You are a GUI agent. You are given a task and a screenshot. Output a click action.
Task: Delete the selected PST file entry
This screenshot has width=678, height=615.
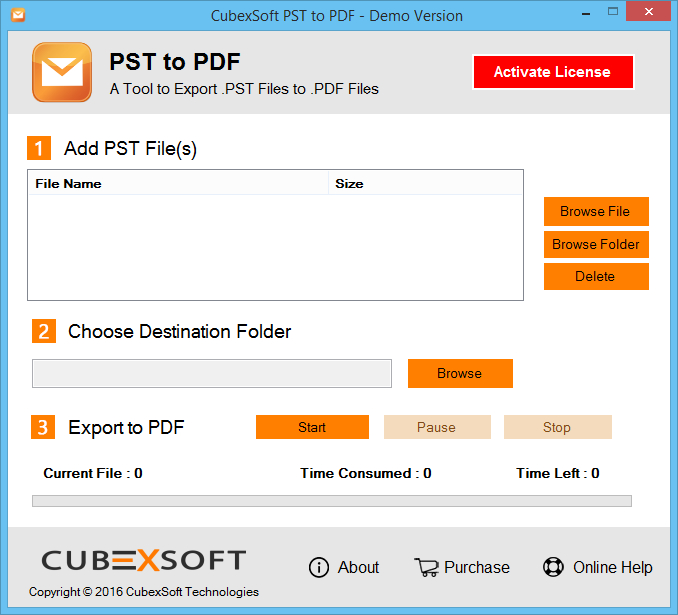[596, 277]
